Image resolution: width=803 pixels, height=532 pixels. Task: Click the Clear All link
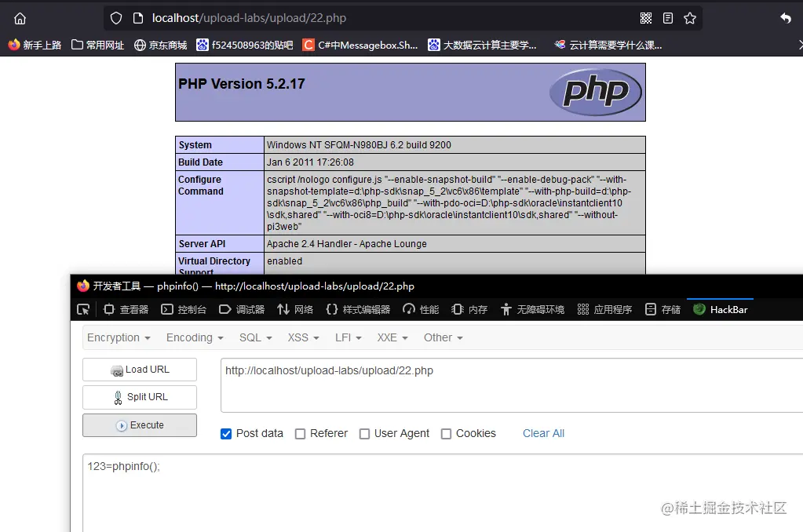tap(543, 433)
